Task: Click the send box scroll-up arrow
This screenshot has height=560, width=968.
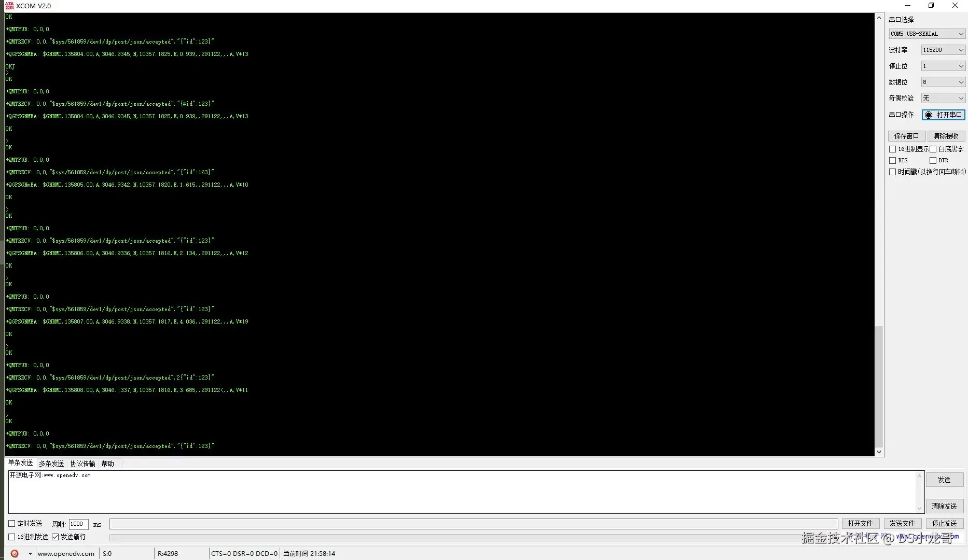Action: (920, 476)
